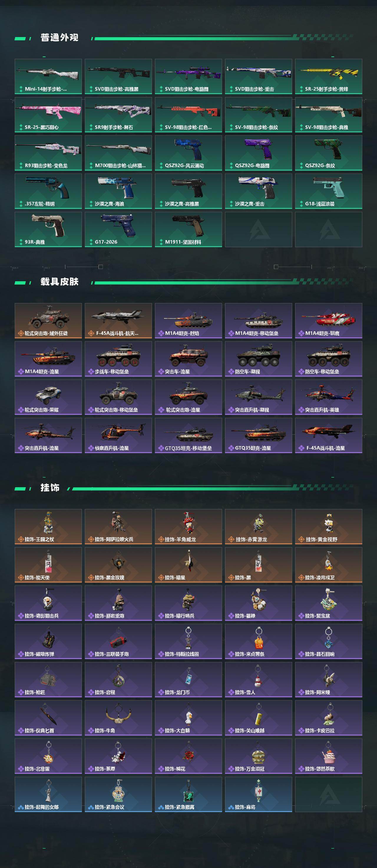Click the SVD狙击步枪-电路图 weapon skin
This screenshot has height=868, width=377.
point(188,77)
